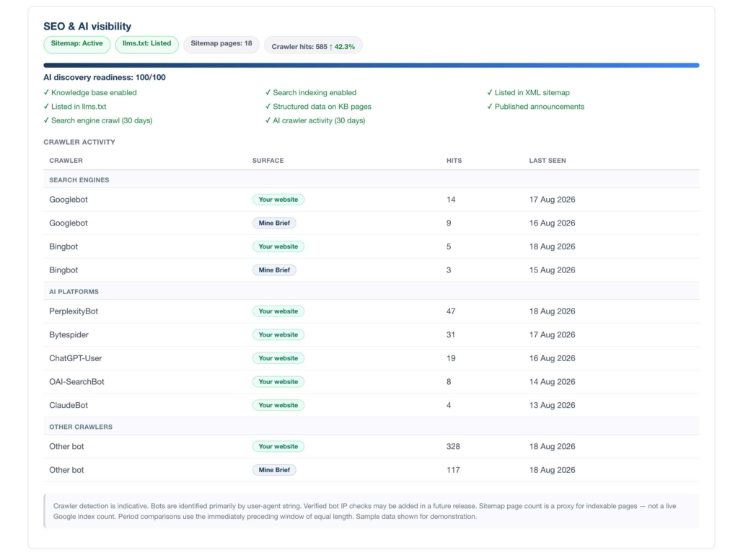Click the Crawler hits 585 pill

(x=313, y=45)
